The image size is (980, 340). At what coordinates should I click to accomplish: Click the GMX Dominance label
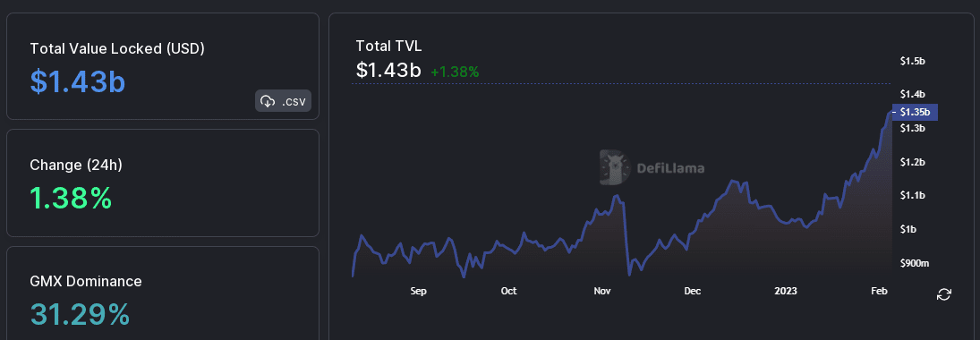click(x=86, y=281)
